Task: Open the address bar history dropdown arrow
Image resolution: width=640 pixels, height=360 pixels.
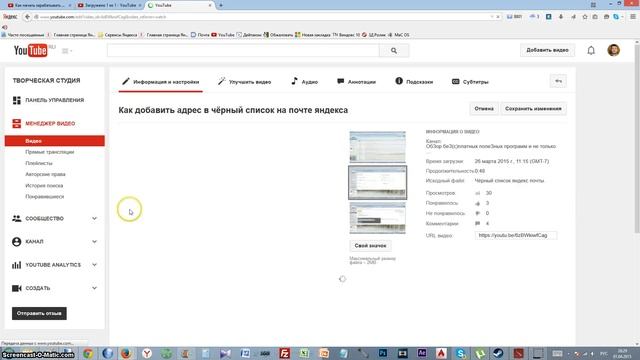Action: 492,17
